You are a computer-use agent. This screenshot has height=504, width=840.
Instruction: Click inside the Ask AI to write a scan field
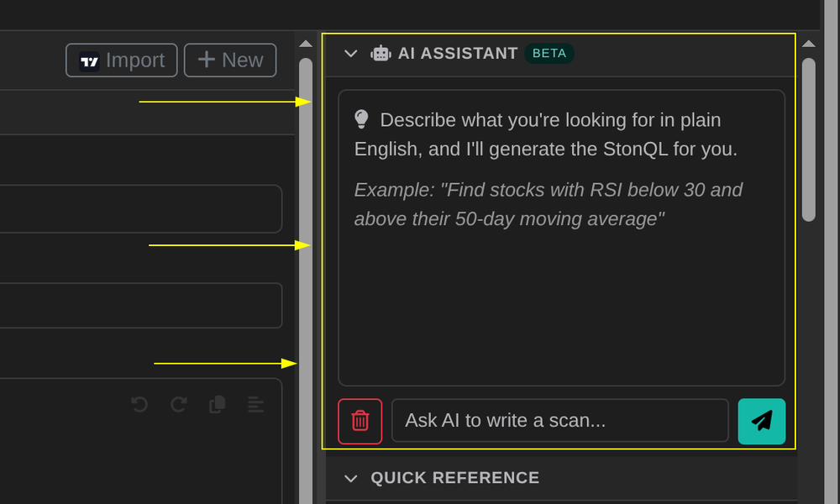[x=559, y=421]
